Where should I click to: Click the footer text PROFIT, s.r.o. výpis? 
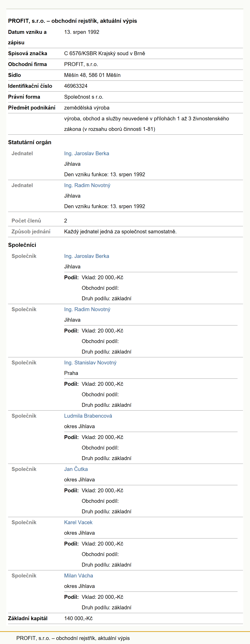point(73,638)
